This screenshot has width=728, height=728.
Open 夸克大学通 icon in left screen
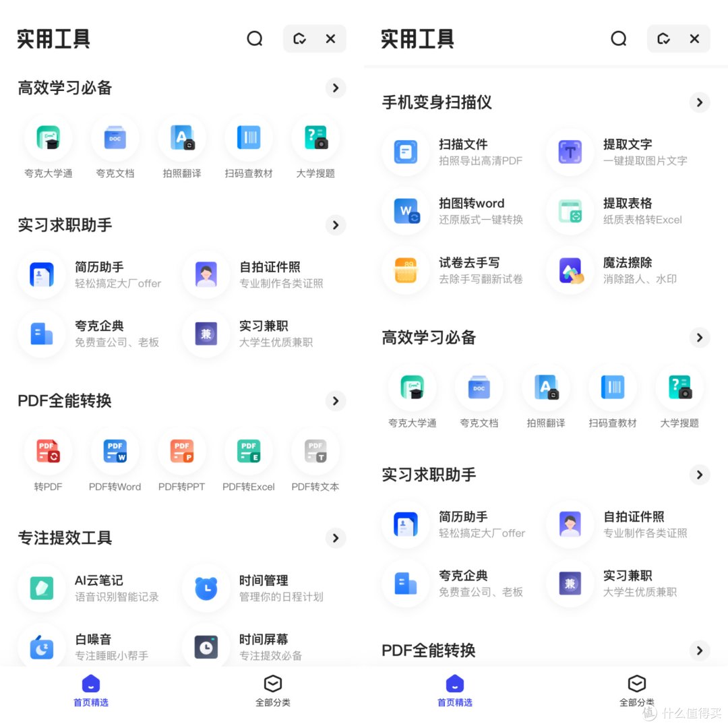tap(49, 138)
